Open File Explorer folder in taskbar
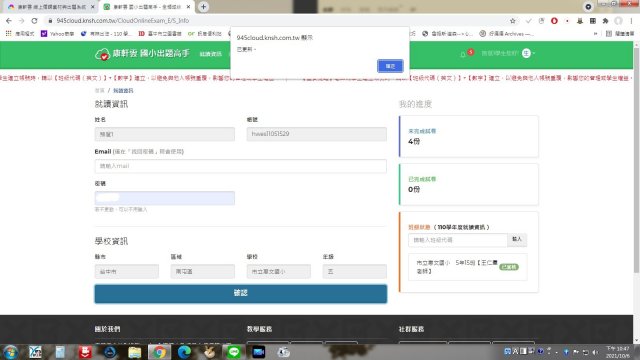The height and width of the screenshot is (360, 640). (134, 352)
